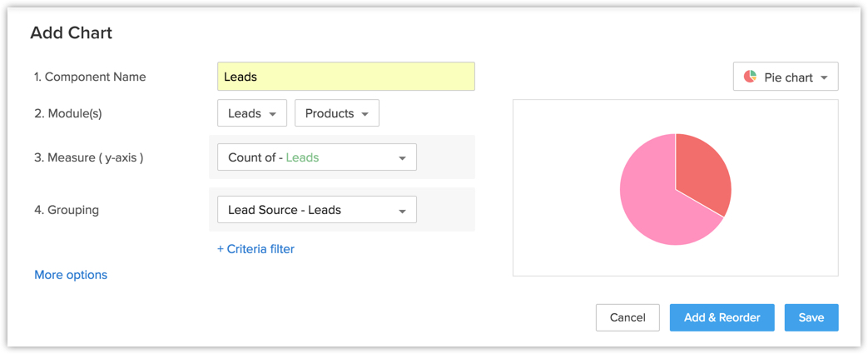Click the caret beside Products module
The image size is (868, 354).
coord(365,114)
